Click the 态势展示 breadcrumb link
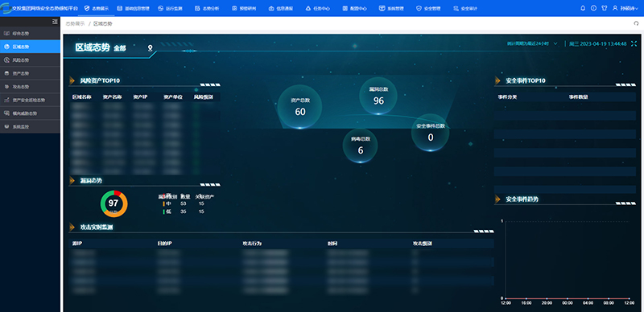 click(x=75, y=24)
